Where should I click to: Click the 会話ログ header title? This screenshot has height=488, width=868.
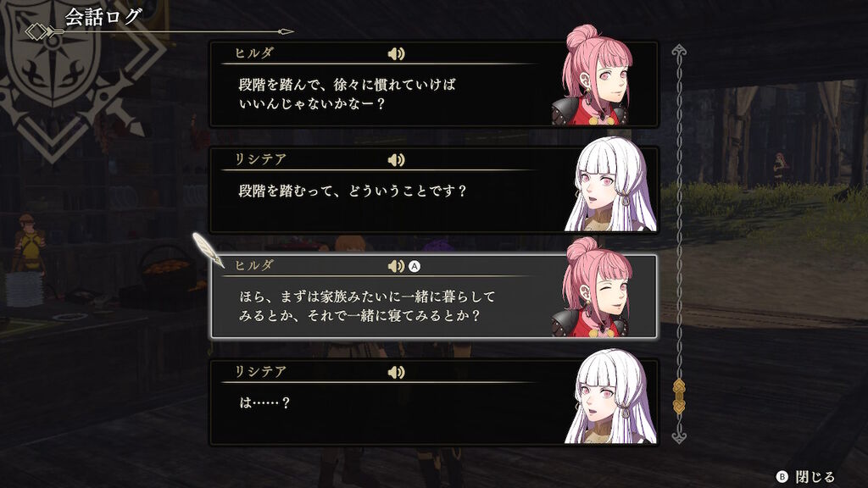pyautogui.click(x=103, y=17)
